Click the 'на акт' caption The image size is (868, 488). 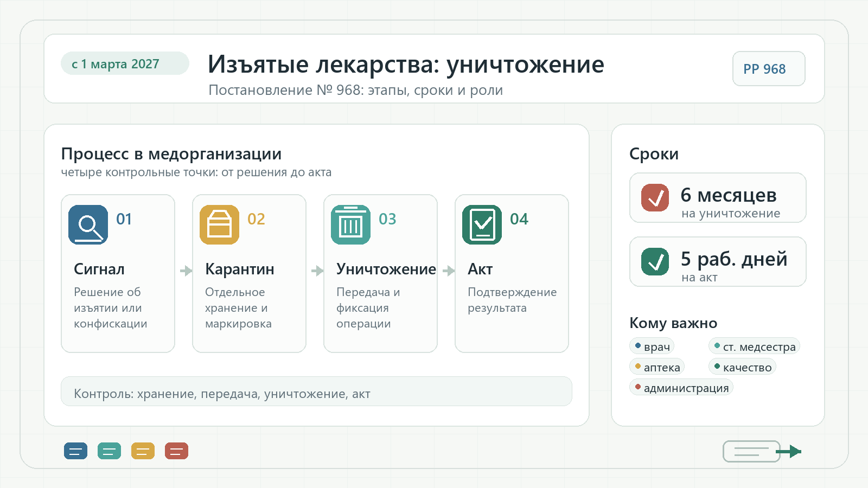pyautogui.click(x=699, y=278)
